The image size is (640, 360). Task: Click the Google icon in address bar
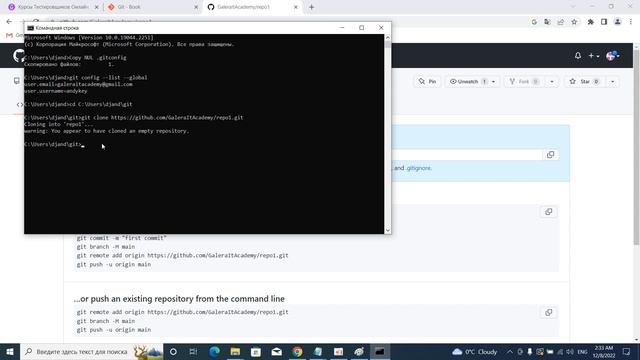click(534, 22)
